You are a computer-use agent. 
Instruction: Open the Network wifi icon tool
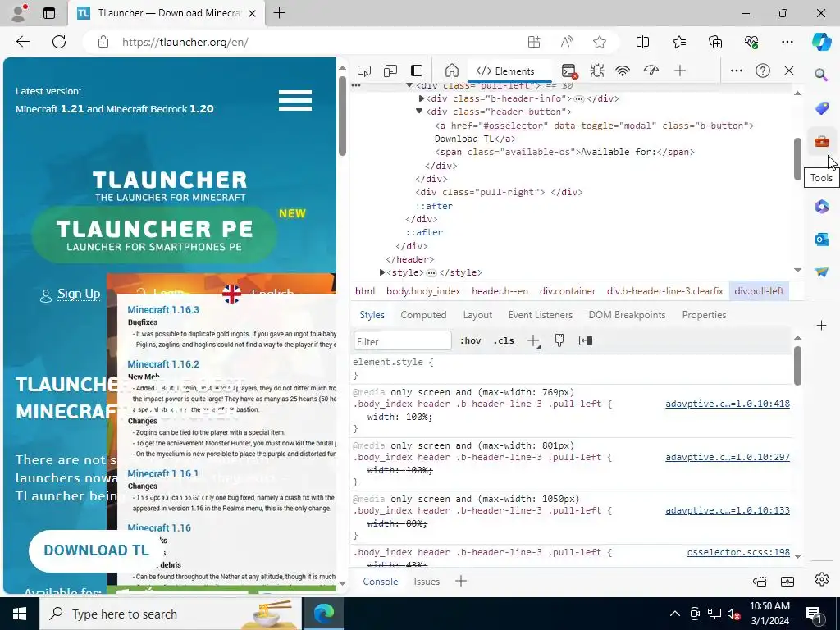(x=623, y=71)
